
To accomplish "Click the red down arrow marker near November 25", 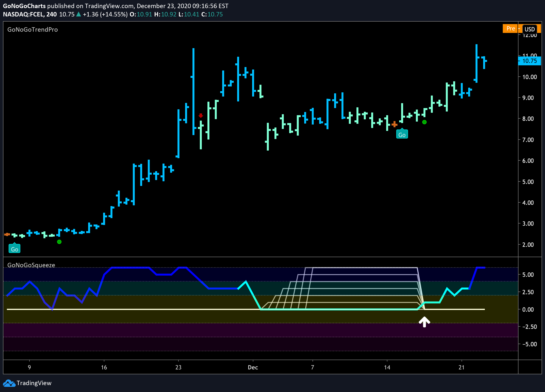I will (201, 115).
